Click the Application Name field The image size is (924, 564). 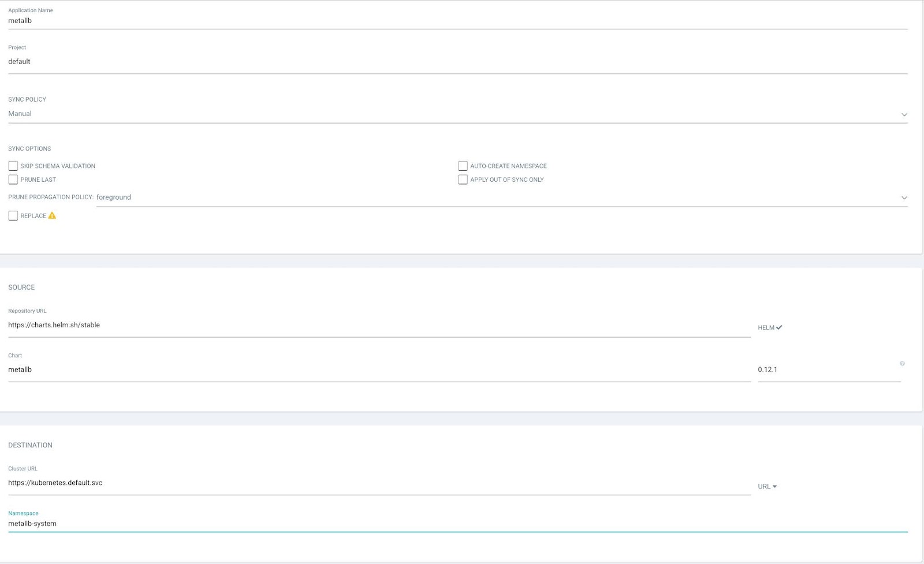point(458,21)
